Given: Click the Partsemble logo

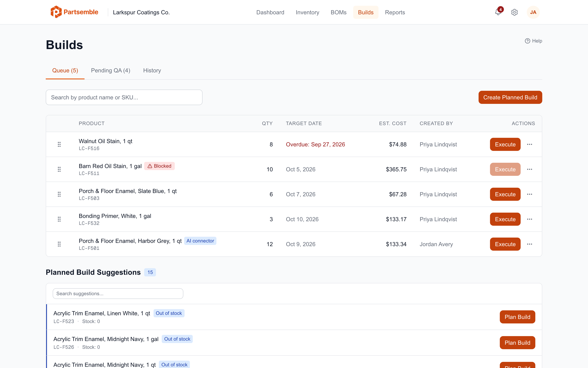Looking at the screenshot, I should [74, 12].
